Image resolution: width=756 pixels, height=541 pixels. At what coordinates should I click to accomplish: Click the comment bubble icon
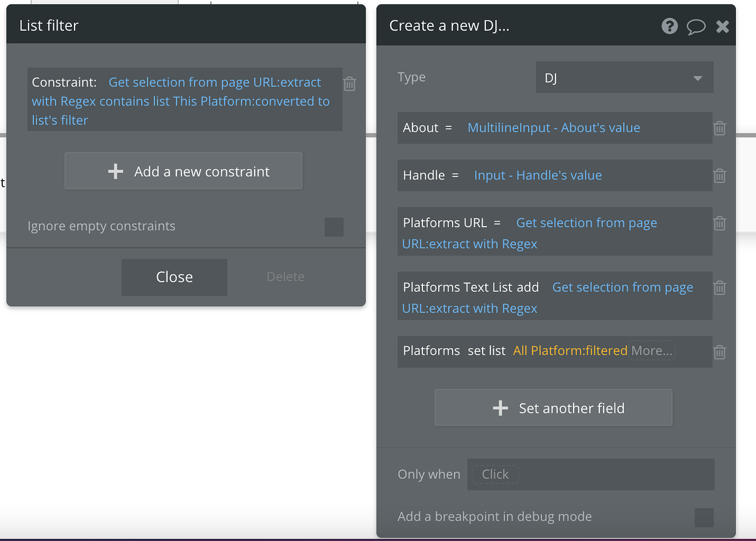point(696,26)
